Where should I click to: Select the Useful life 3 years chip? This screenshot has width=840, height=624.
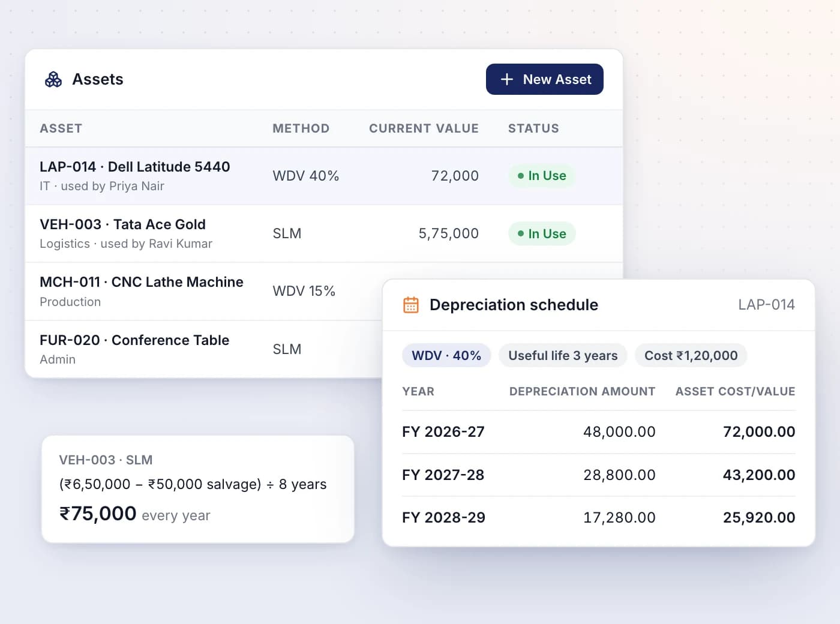tap(563, 355)
